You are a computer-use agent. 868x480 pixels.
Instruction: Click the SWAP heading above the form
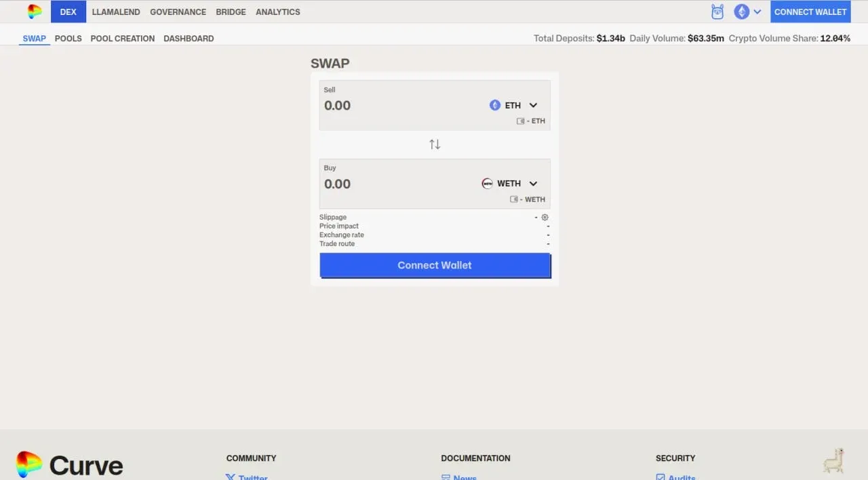(x=330, y=64)
